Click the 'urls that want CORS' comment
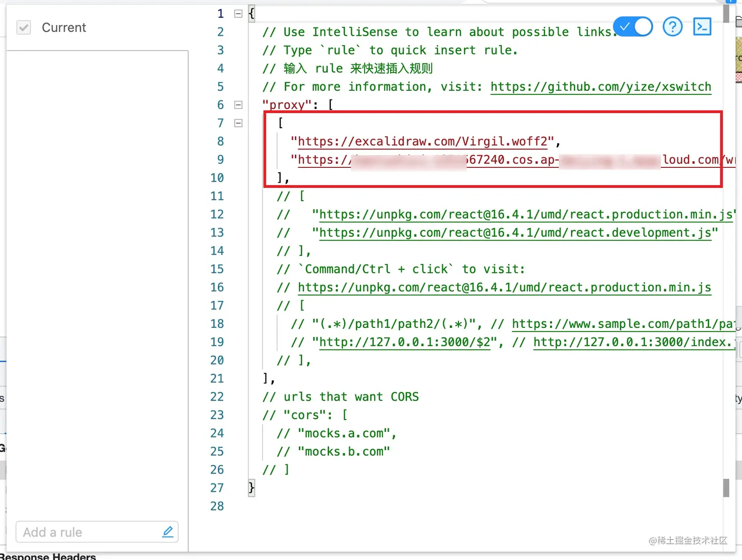742x560 pixels. (341, 397)
